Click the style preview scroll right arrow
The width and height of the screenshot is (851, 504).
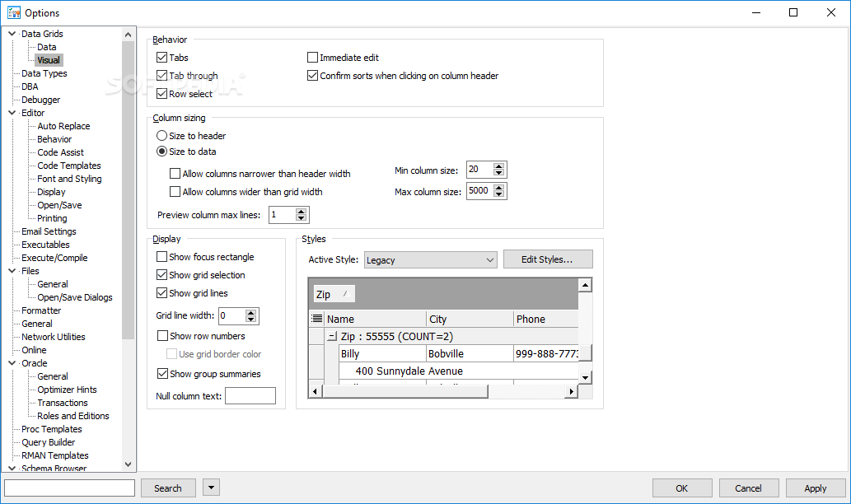point(571,391)
